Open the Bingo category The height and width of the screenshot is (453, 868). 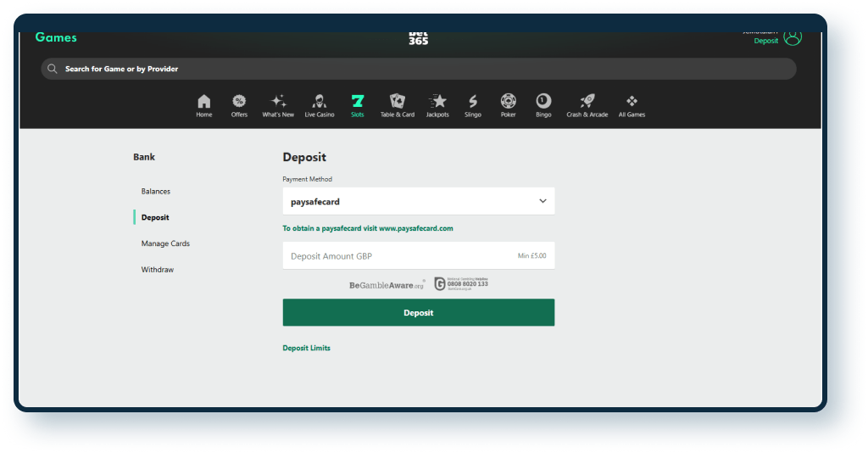[x=543, y=105]
